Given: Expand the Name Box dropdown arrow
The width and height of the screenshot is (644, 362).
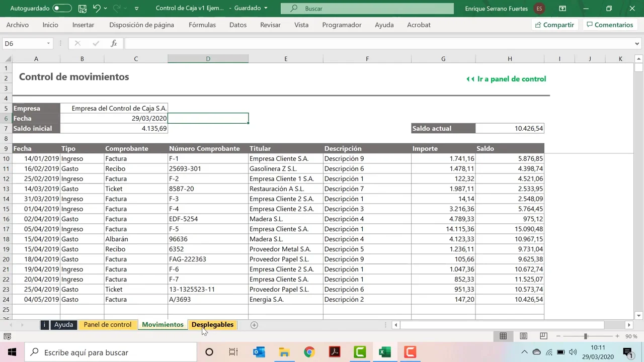Looking at the screenshot, I should (x=48, y=44).
